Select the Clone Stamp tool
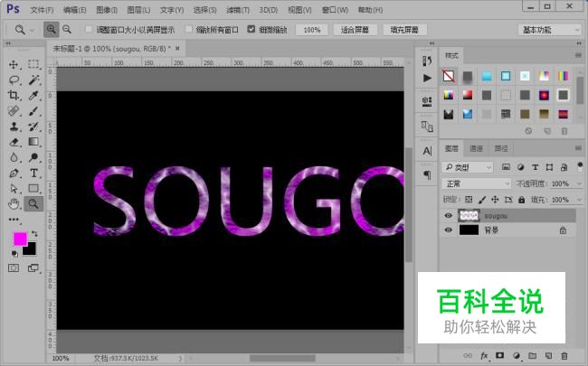The width and height of the screenshot is (588, 366). (x=14, y=127)
